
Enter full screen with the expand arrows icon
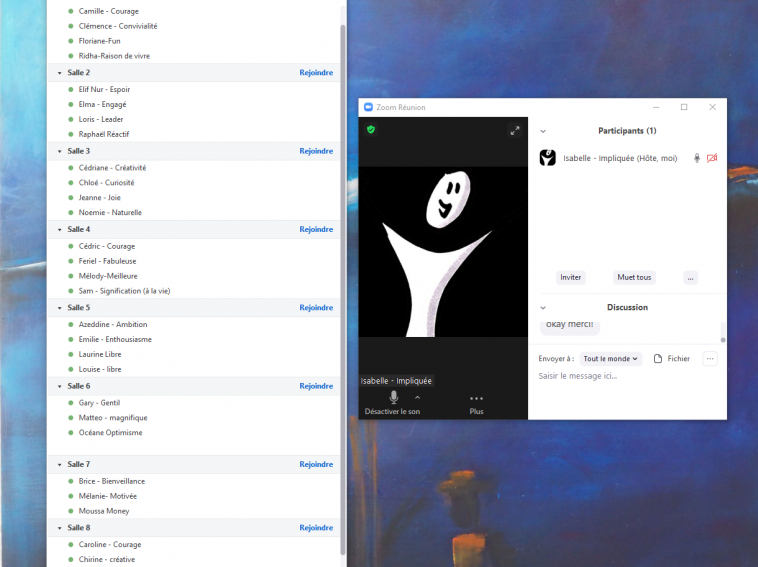click(x=515, y=130)
